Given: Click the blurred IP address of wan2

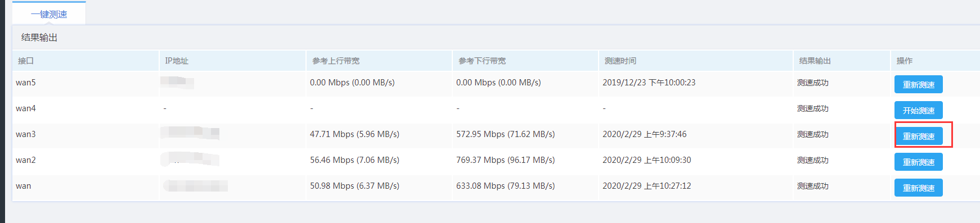Looking at the screenshot, I should pyautogui.click(x=190, y=159).
